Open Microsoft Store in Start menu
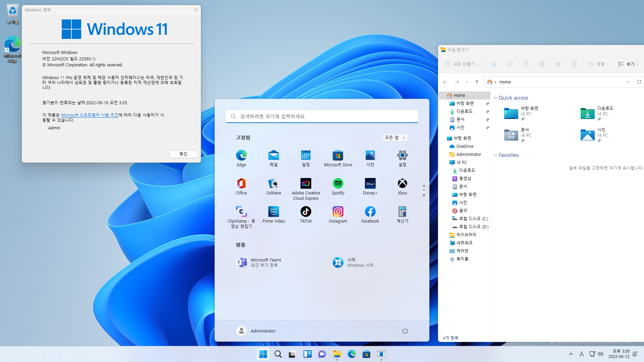Image resolution: width=644 pixels, height=362 pixels. pos(338,156)
